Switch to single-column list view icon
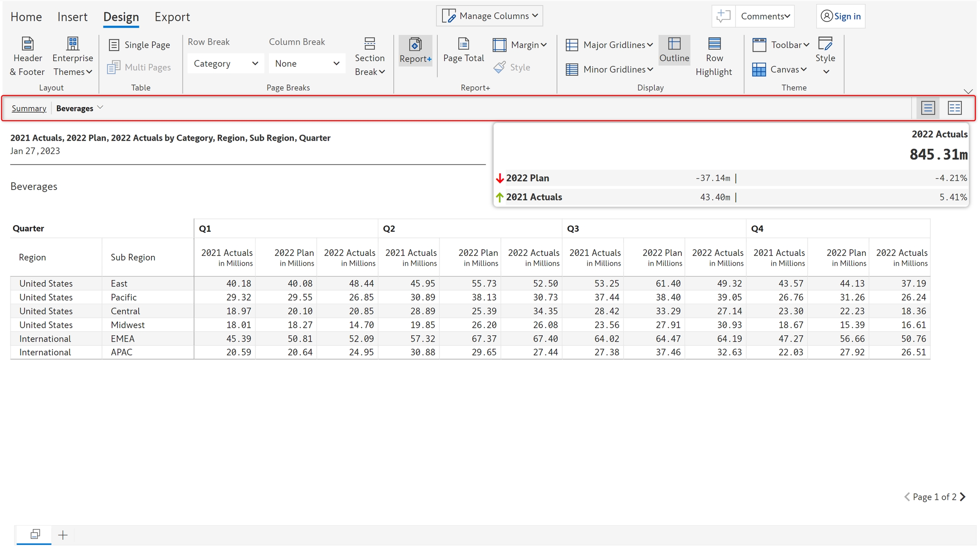This screenshot has height=547, width=980. (928, 108)
